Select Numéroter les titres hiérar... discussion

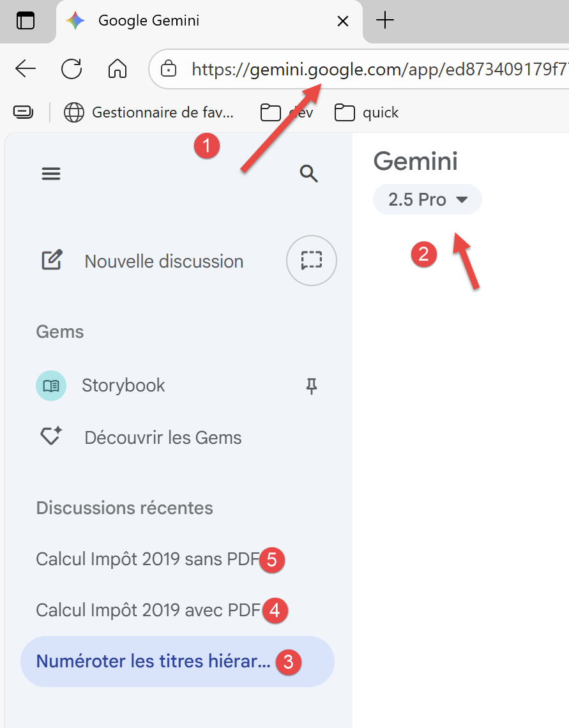[x=153, y=662]
